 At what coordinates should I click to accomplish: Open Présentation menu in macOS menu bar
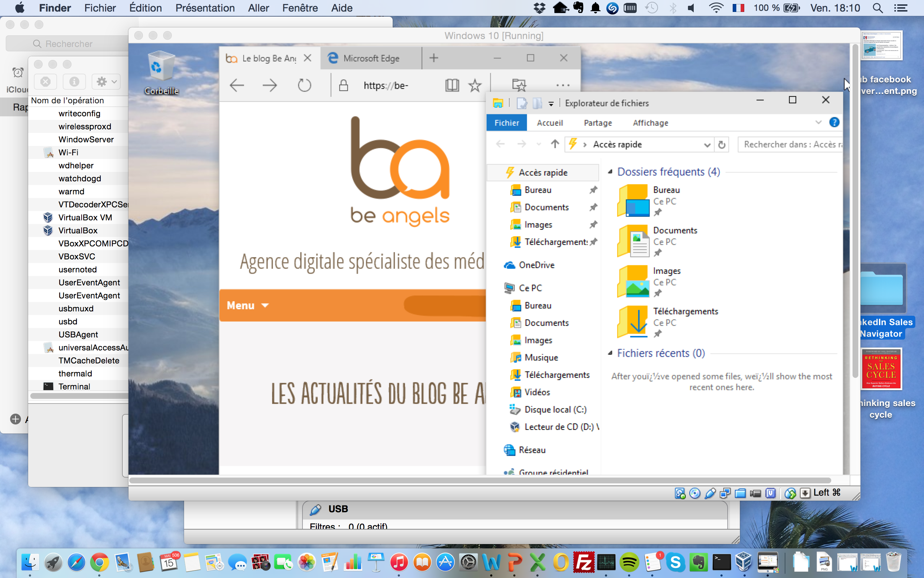(205, 8)
